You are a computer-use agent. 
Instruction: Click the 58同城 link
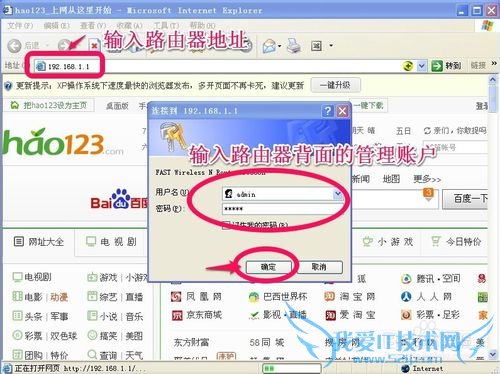pos(267,342)
